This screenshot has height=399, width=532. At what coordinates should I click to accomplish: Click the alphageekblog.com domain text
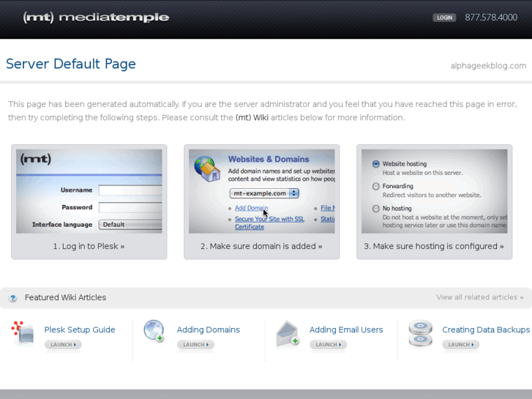point(488,66)
